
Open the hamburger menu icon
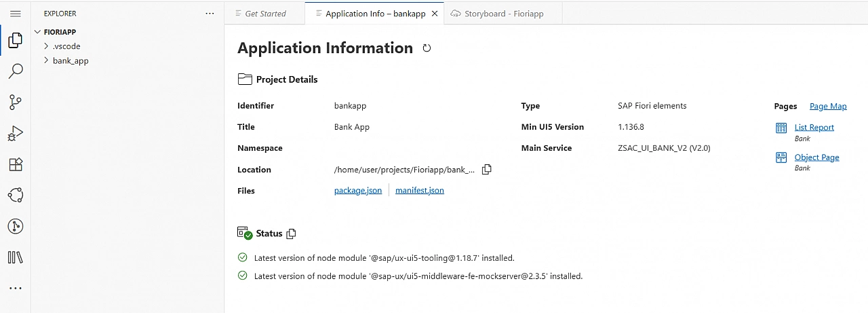[x=16, y=14]
